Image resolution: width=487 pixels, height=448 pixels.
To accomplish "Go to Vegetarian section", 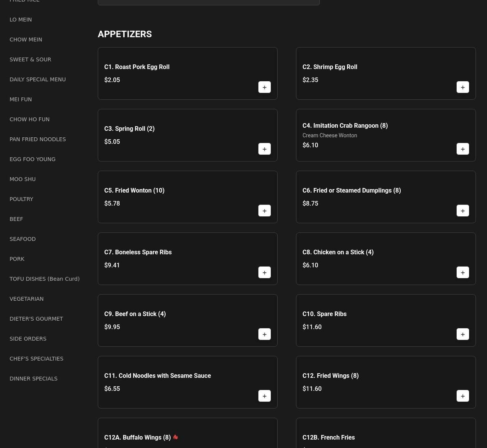I will point(26,299).
